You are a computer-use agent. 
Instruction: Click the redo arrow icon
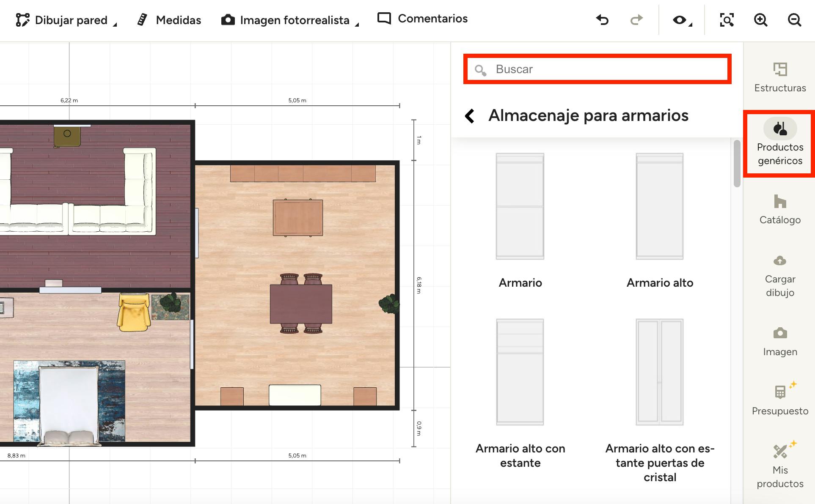636,20
